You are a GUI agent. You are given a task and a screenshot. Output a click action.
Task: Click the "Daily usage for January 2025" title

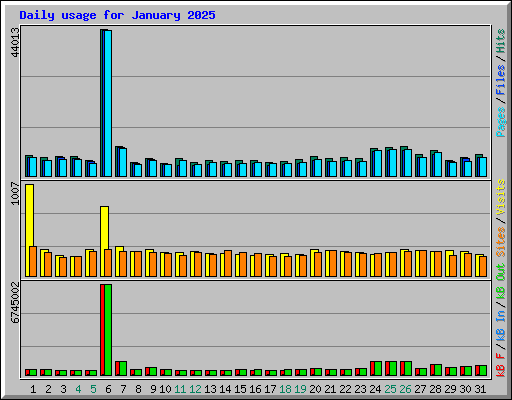(x=117, y=15)
